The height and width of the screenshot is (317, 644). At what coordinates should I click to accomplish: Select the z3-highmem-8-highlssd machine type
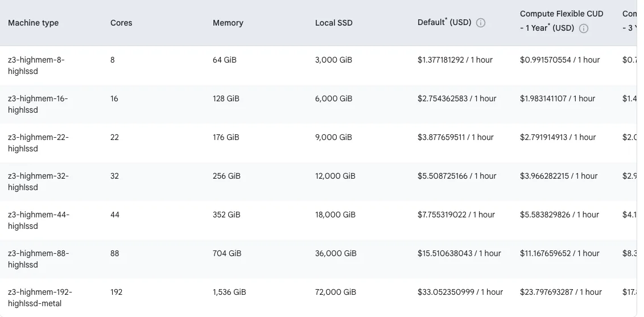click(x=36, y=65)
